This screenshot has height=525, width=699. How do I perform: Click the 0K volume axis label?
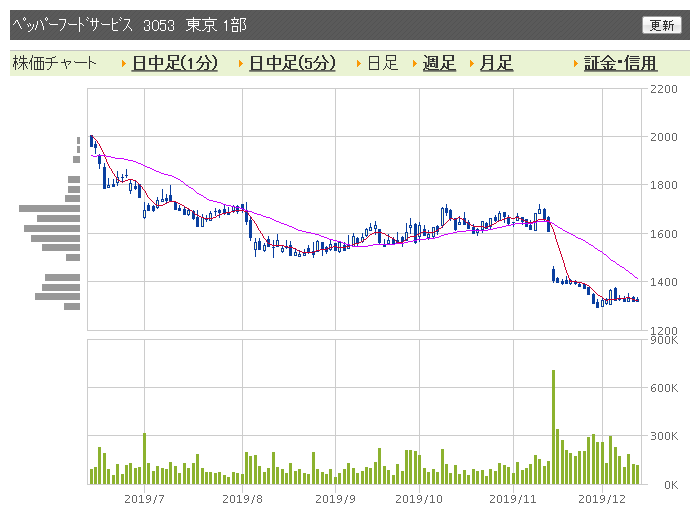[671, 485]
